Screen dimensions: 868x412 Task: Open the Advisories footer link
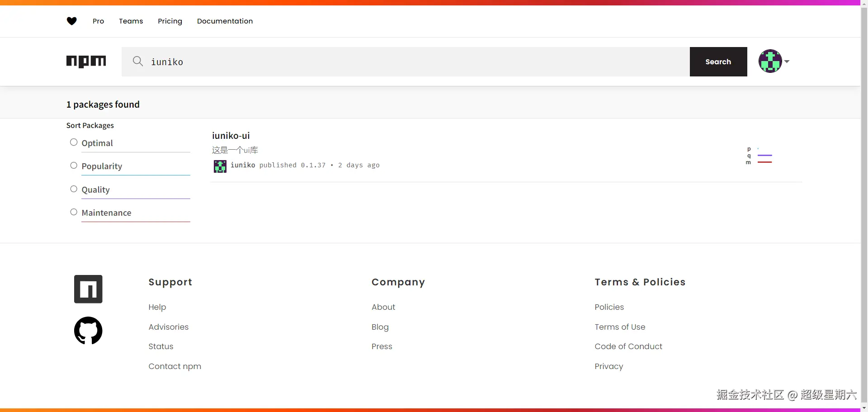[169, 327]
